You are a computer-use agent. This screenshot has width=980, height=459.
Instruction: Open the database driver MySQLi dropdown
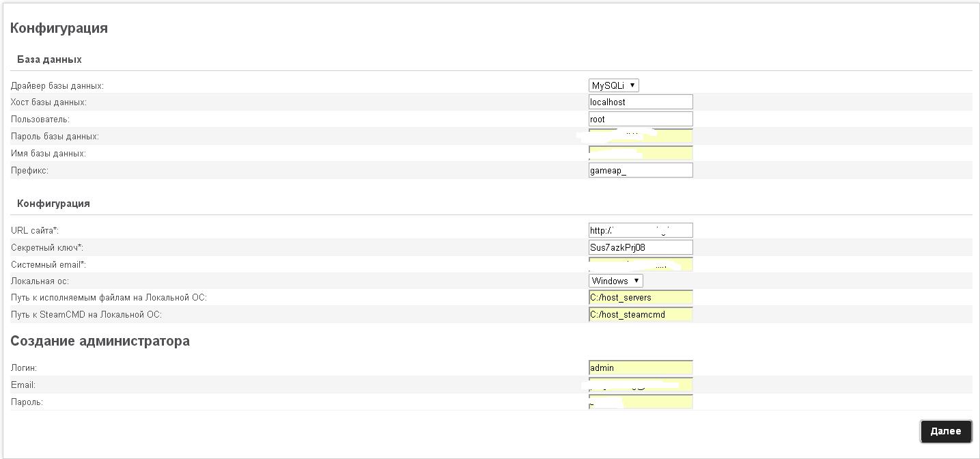[x=613, y=85]
